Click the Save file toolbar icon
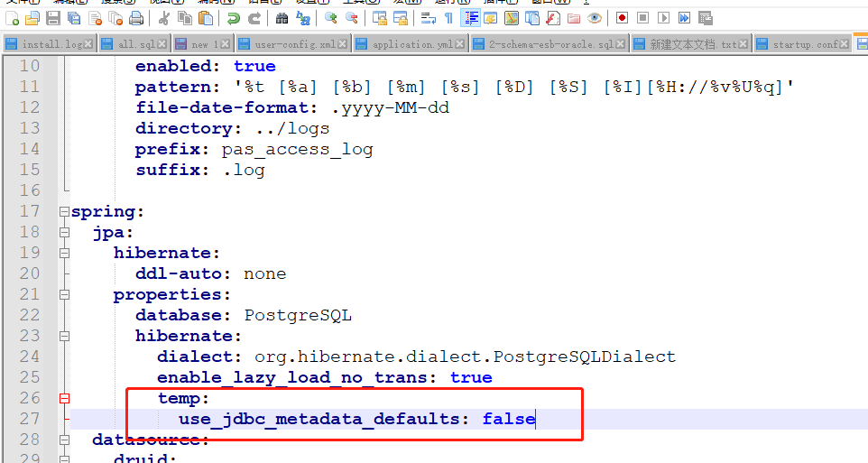This screenshot has height=463, width=868. tap(53, 17)
